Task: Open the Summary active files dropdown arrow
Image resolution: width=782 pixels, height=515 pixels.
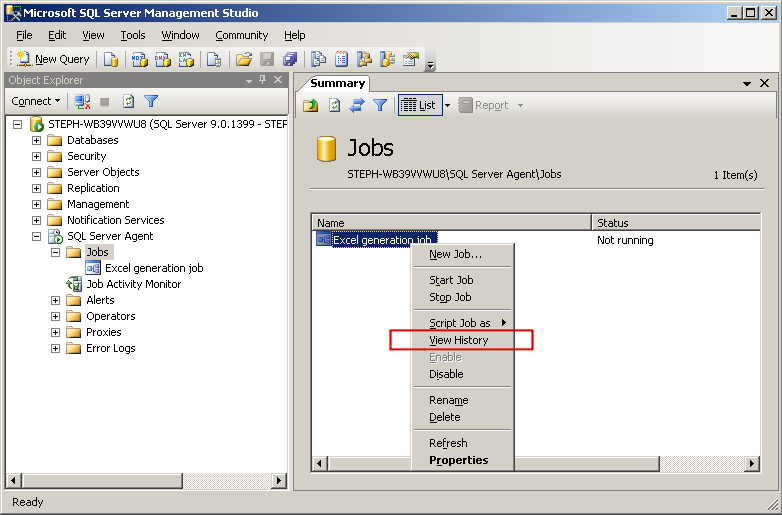Action: click(x=747, y=83)
